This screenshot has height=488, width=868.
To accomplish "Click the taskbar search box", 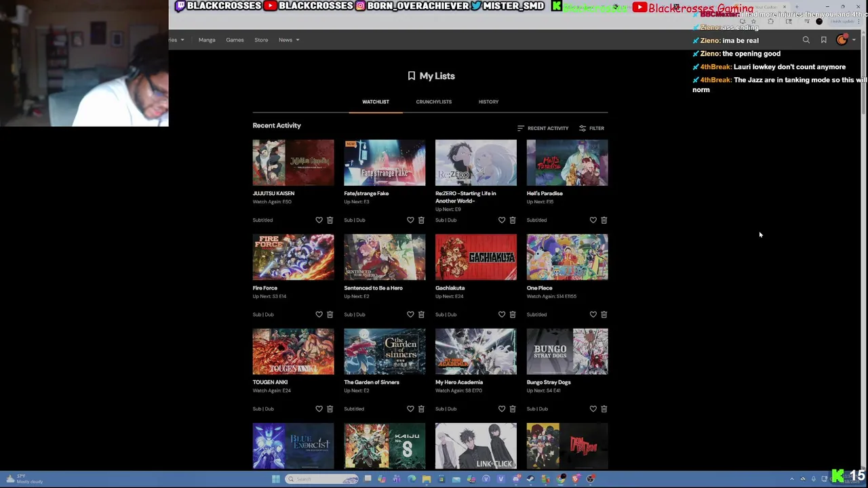I will click(x=322, y=479).
